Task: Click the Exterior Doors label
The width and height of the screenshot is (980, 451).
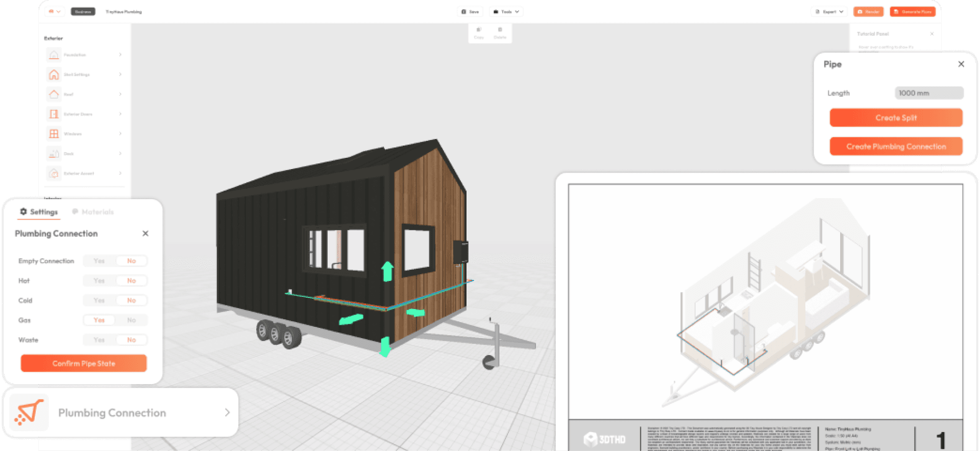Action: (78, 114)
